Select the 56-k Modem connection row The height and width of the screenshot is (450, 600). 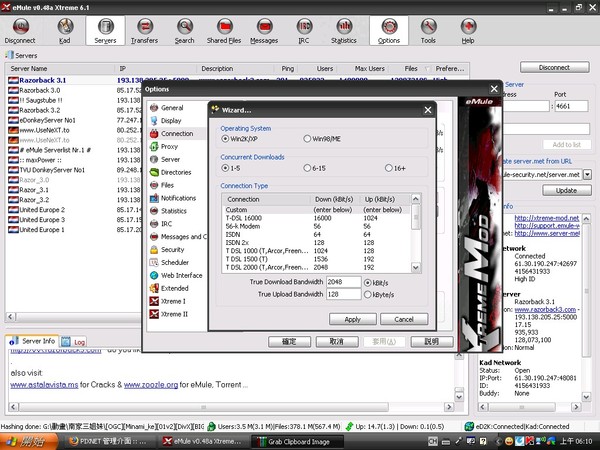coord(316,226)
